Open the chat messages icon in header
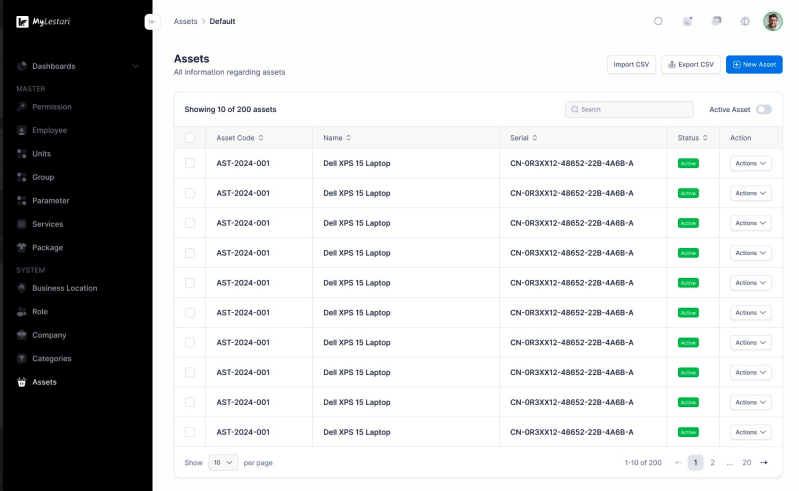Screen dimensions: 799x491 coord(716,21)
